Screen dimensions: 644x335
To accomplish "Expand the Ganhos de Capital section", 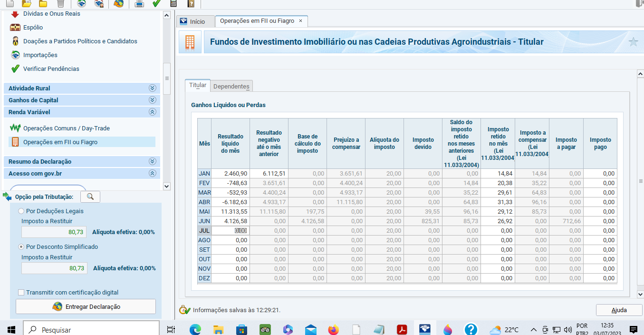I will click(152, 100).
